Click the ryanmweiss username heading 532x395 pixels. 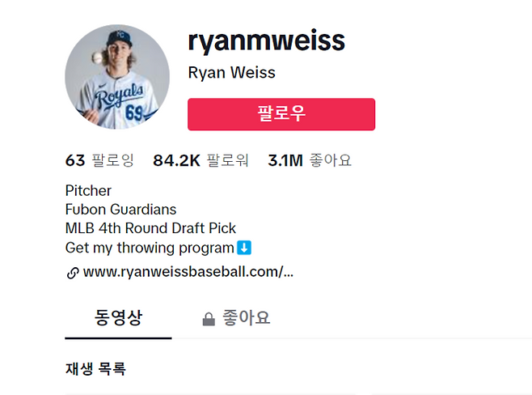pos(266,40)
